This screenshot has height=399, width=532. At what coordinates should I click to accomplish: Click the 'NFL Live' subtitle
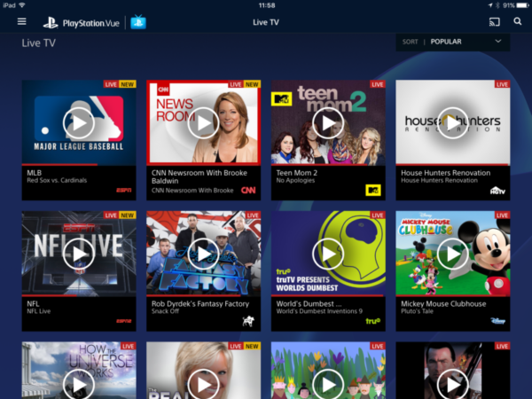[x=39, y=311]
